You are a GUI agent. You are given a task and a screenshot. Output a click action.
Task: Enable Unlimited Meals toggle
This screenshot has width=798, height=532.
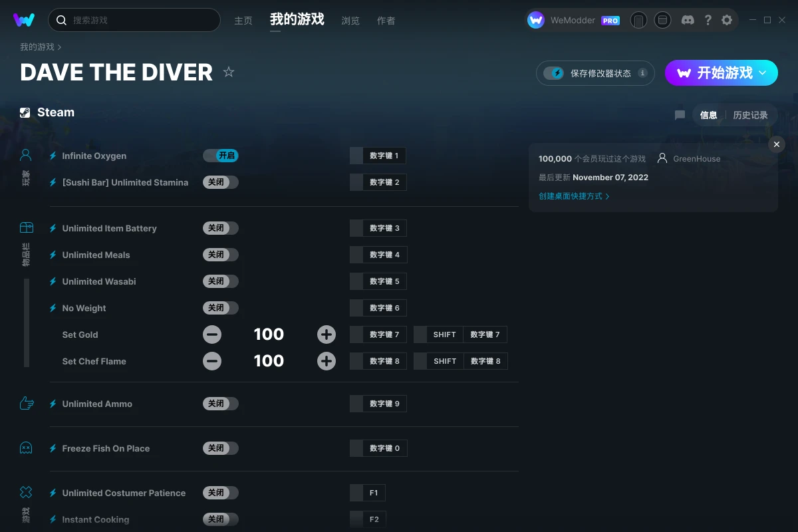click(221, 255)
